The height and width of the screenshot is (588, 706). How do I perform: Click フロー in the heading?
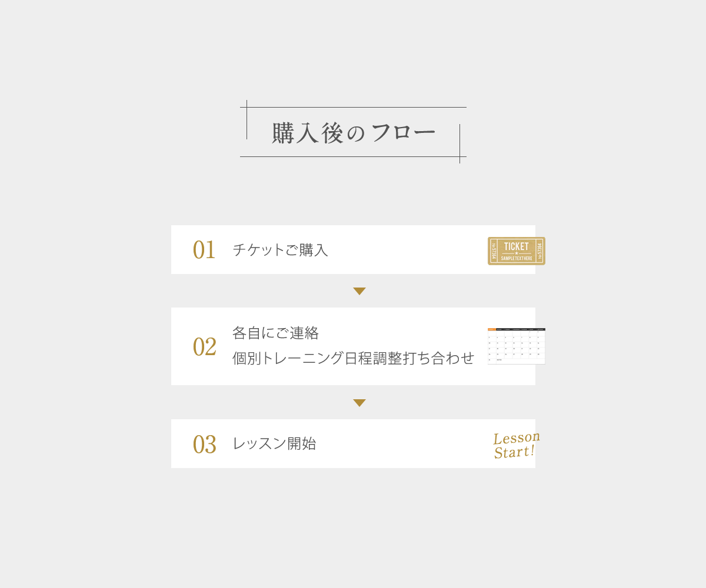404,133
